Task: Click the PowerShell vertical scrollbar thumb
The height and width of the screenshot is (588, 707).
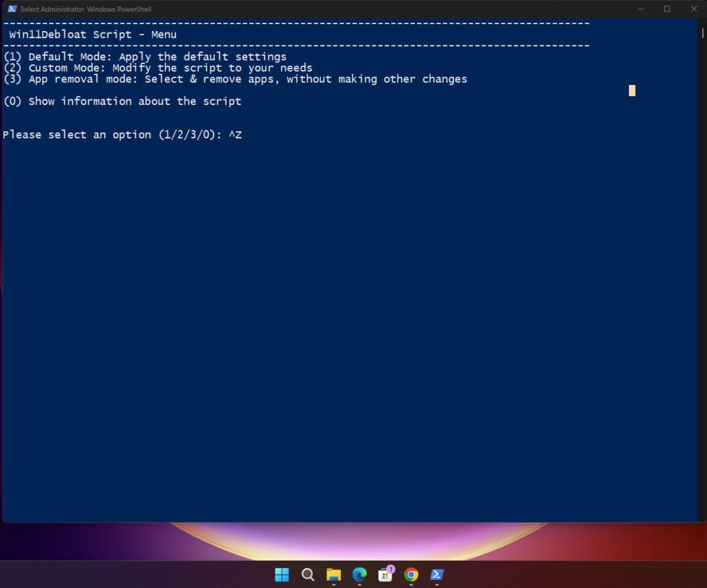Action: click(x=702, y=33)
